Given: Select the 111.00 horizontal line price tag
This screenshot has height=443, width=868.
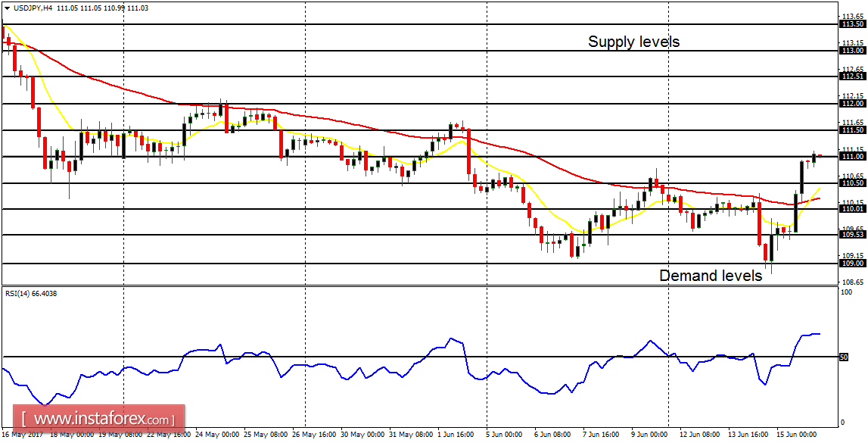Looking at the screenshot, I should [853, 157].
